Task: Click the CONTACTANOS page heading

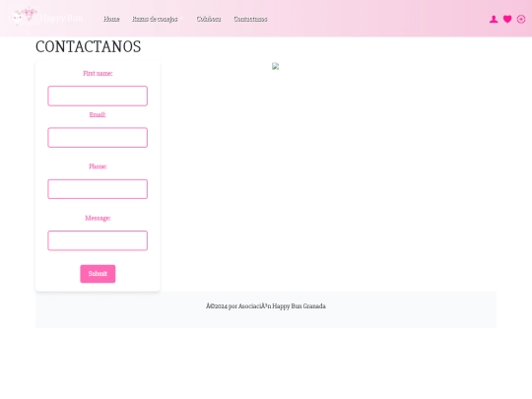Action: [89, 47]
